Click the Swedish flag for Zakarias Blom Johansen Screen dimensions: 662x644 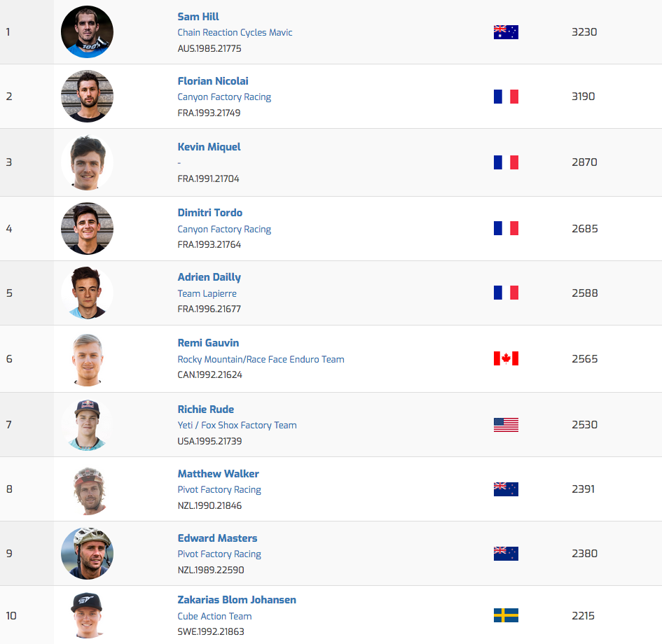(506, 616)
